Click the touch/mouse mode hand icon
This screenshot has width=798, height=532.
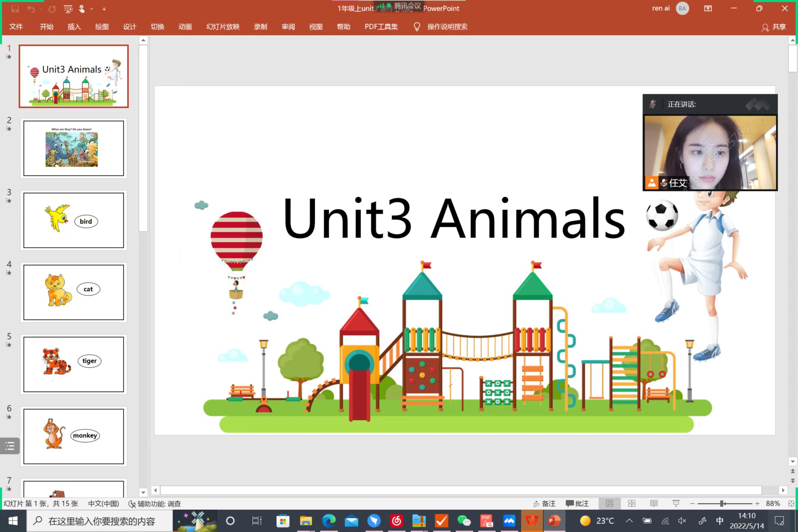pos(82,9)
